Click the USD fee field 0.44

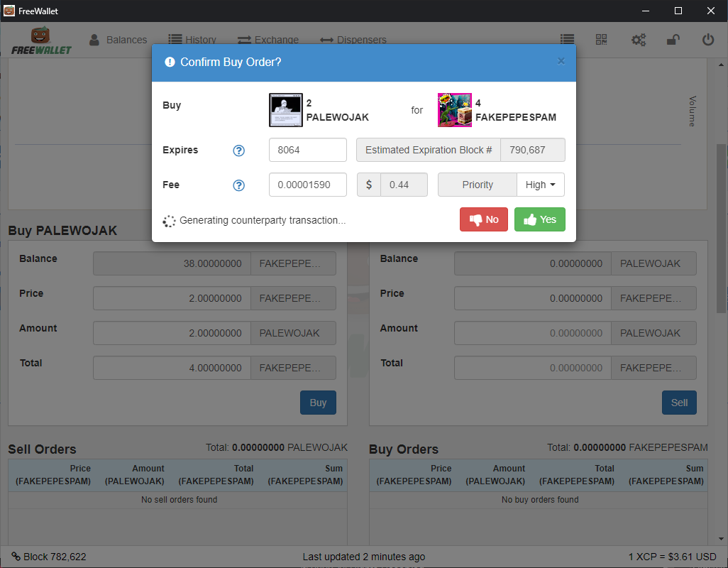(x=404, y=185)
